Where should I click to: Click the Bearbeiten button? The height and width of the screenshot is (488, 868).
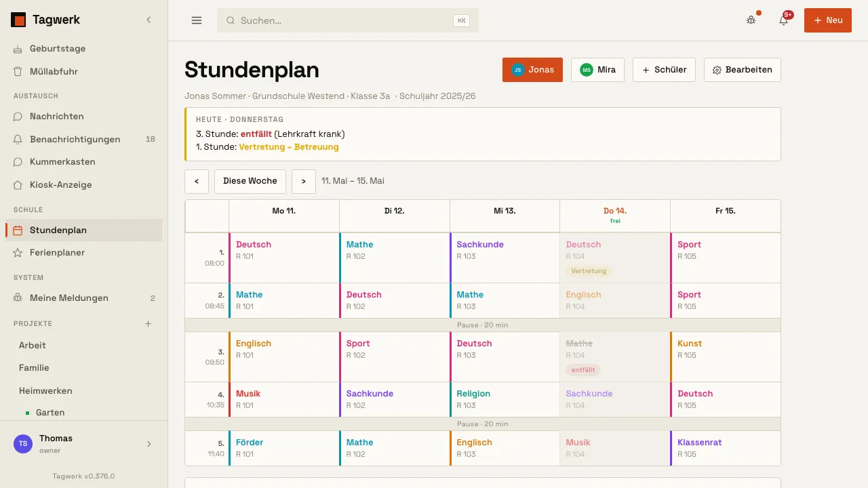point(743,70)
